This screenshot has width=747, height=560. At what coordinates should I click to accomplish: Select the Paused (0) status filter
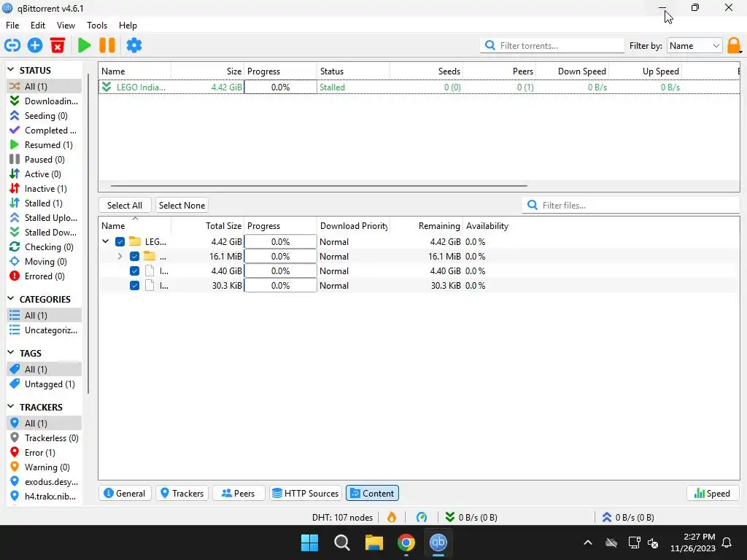44,160
